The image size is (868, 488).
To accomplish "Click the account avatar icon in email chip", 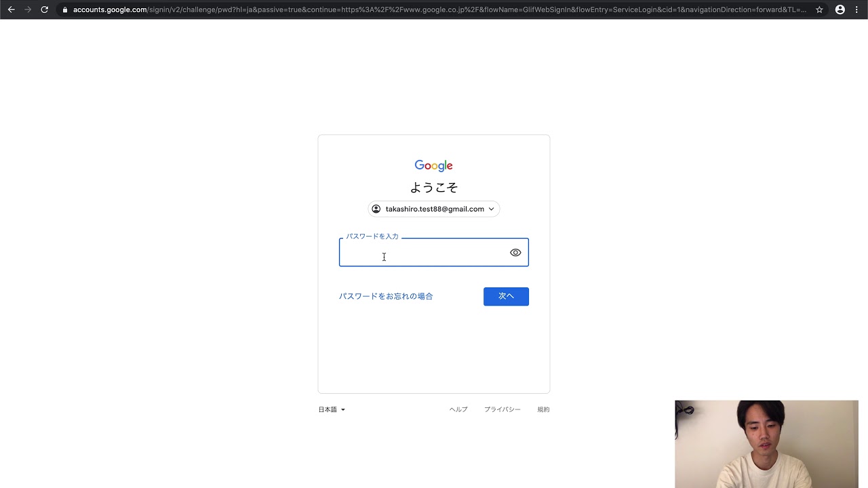I will click(x=376, y=209).
